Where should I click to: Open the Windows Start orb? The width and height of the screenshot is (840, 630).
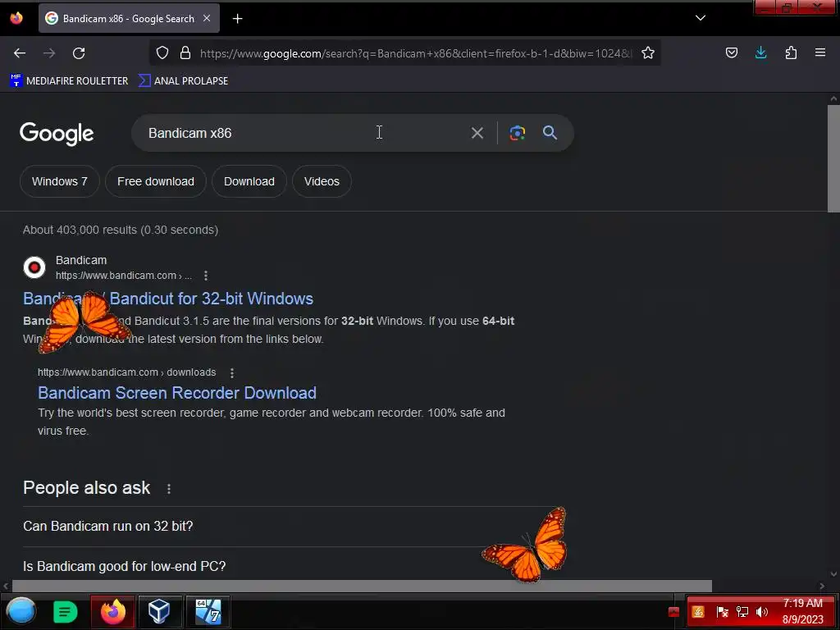point(21,611)
